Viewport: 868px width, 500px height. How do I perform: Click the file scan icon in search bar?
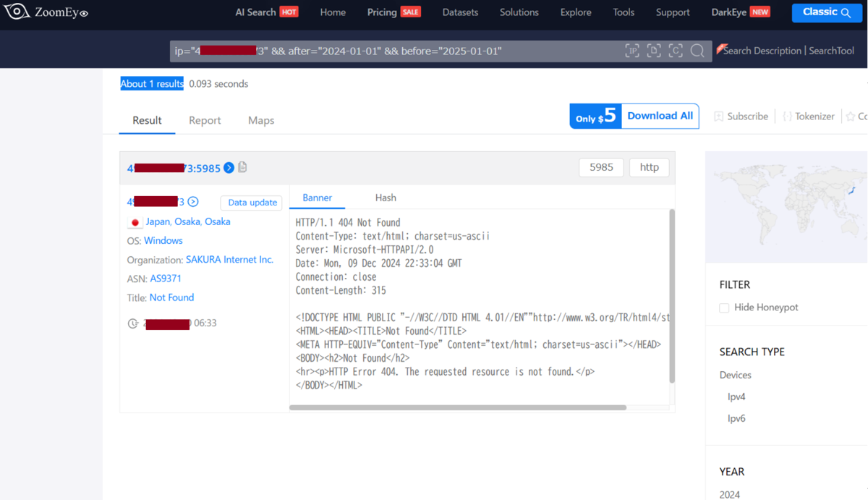point(654,51)
